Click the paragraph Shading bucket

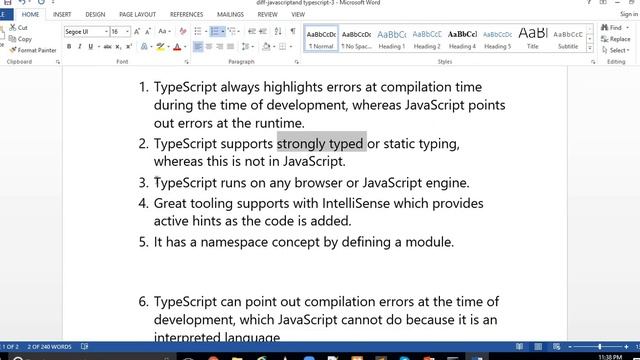(267, 47)
